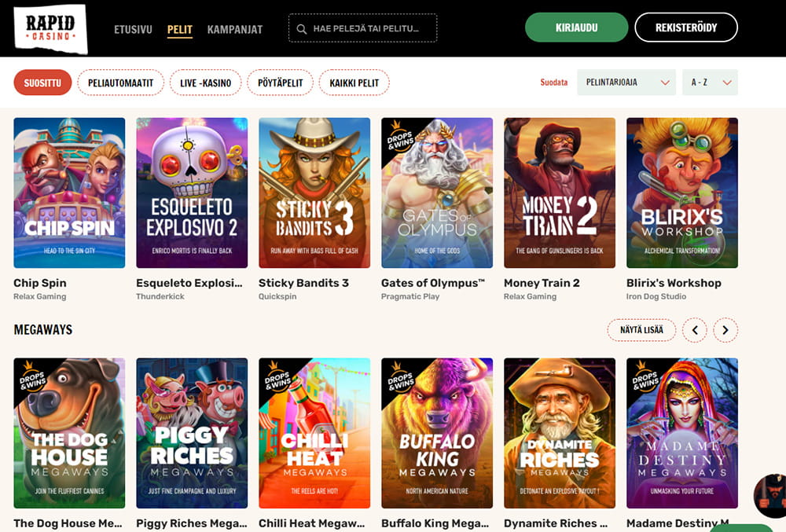Open the A-Z sorting dropdown

click(x=710, y=83)
